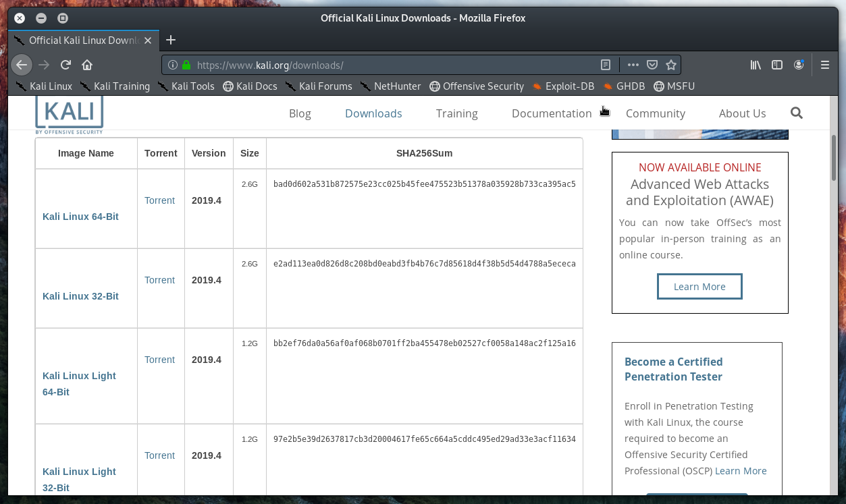Open the Blog menu item
Viewport: 846px width, 504px height.
(300, 113)
